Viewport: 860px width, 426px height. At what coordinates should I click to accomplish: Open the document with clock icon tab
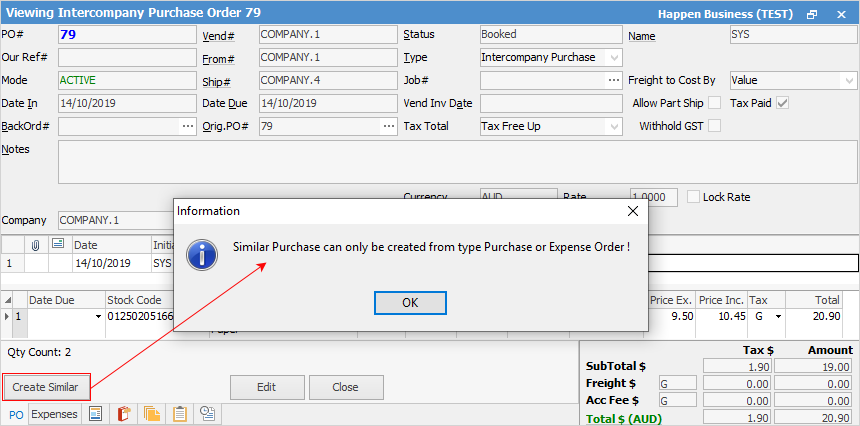[208, 414]
